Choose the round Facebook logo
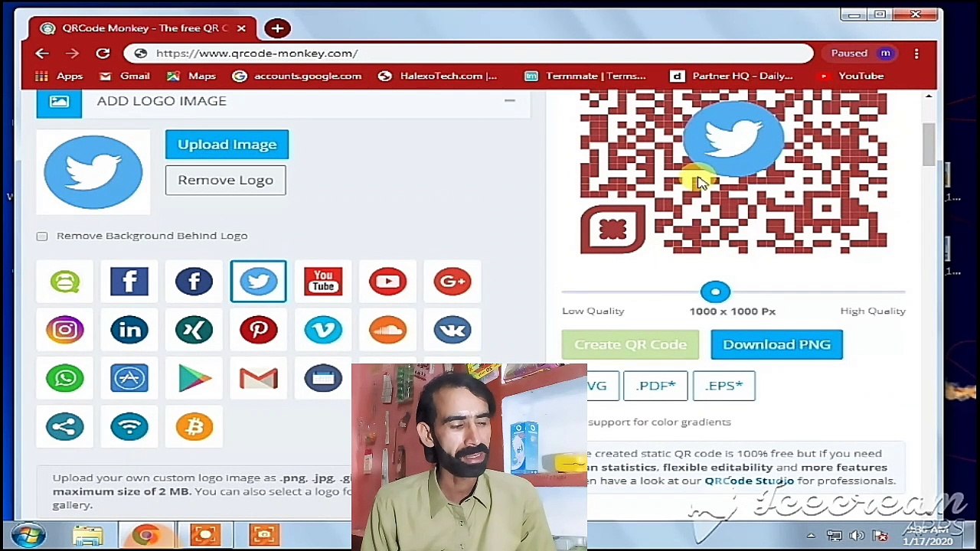The height and width of the screenshot is (551, 980). tap(194, 282)
